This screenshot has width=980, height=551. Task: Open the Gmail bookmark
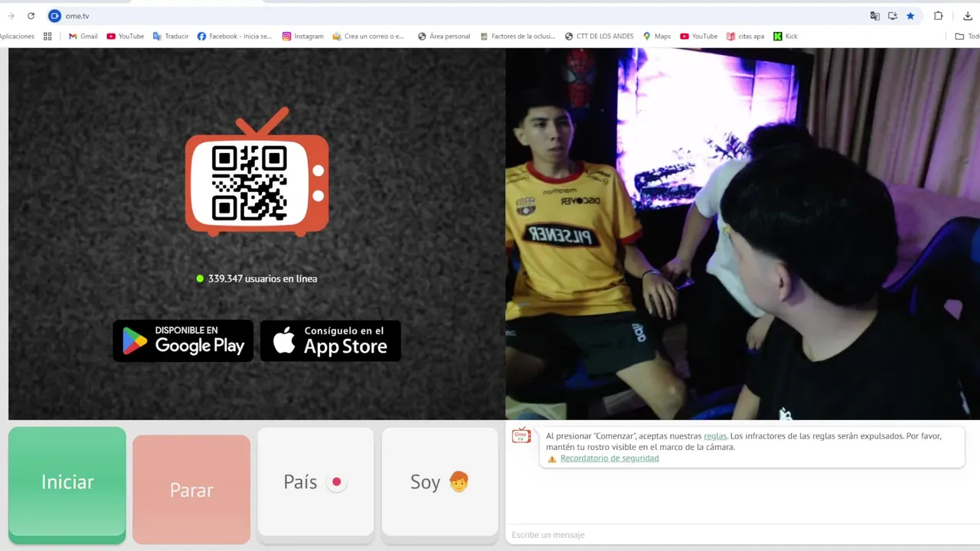point(83,36)
